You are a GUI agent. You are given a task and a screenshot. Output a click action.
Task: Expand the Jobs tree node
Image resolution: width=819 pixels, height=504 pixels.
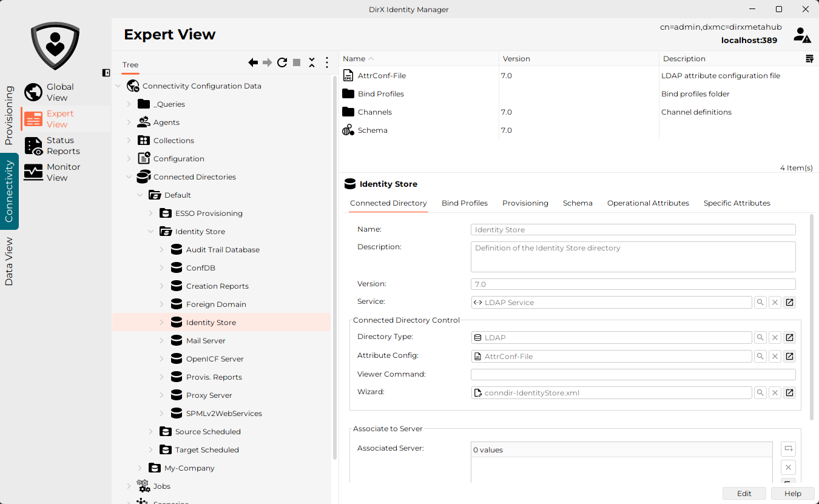129,486
